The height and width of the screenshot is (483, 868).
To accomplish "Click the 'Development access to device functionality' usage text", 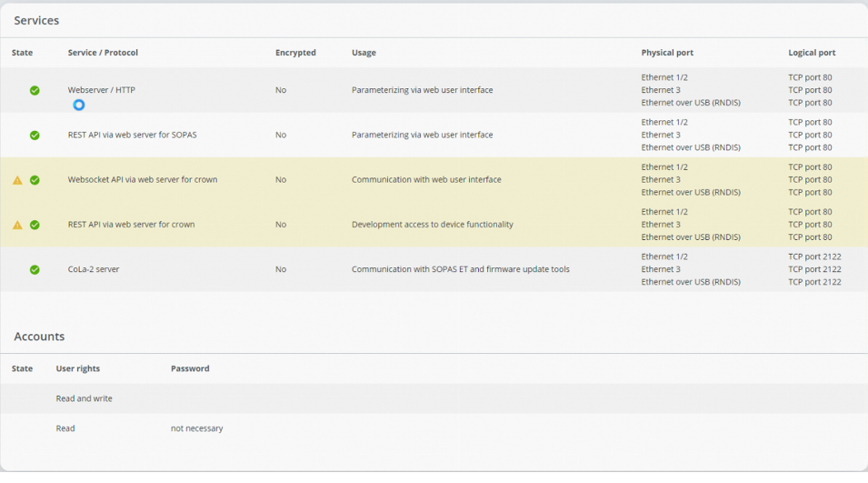I will pos(432,225).
